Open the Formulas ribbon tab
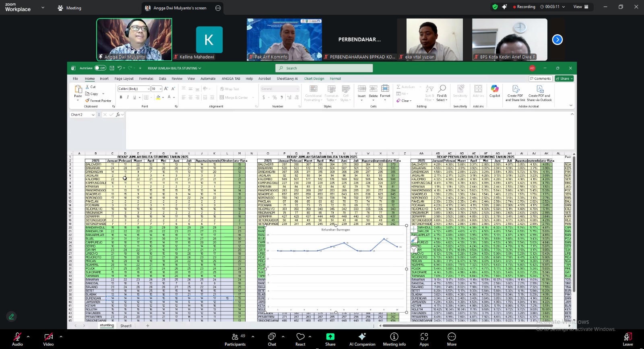Screen dimensions: 644x349 (x=146, y=79)
